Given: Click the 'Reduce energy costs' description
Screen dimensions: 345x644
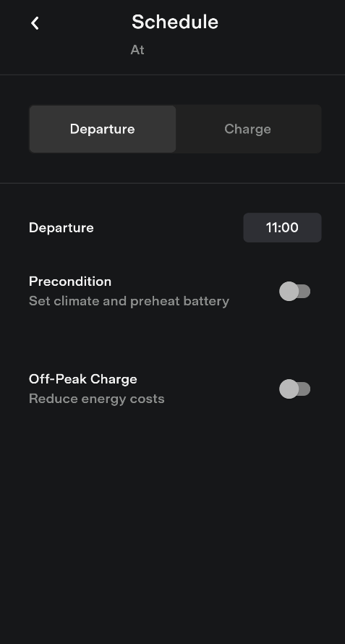Looking at the screenshot, I should (96, 399).
